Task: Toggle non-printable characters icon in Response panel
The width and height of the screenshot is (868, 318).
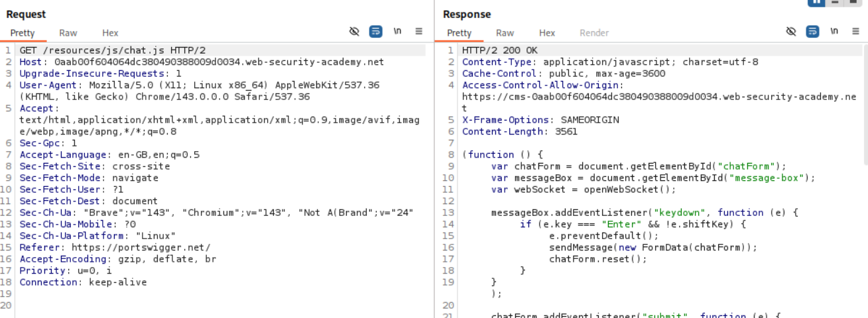Action: click(x=790, y=32)
